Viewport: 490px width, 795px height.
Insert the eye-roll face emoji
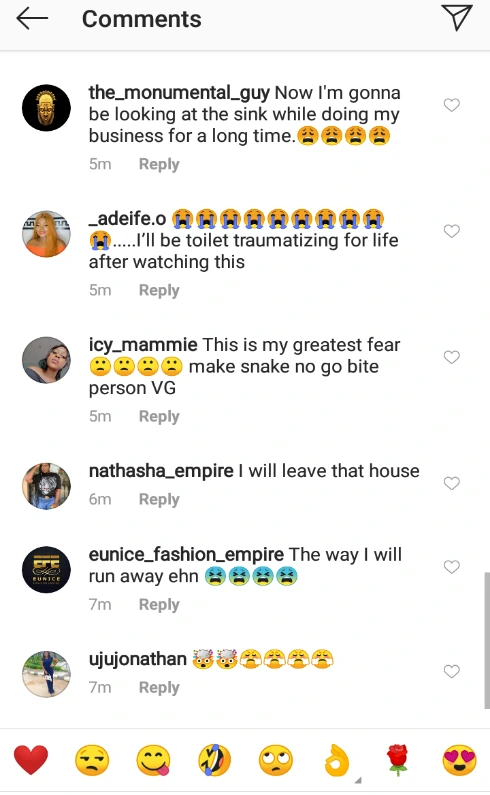(x=275, y=760)
